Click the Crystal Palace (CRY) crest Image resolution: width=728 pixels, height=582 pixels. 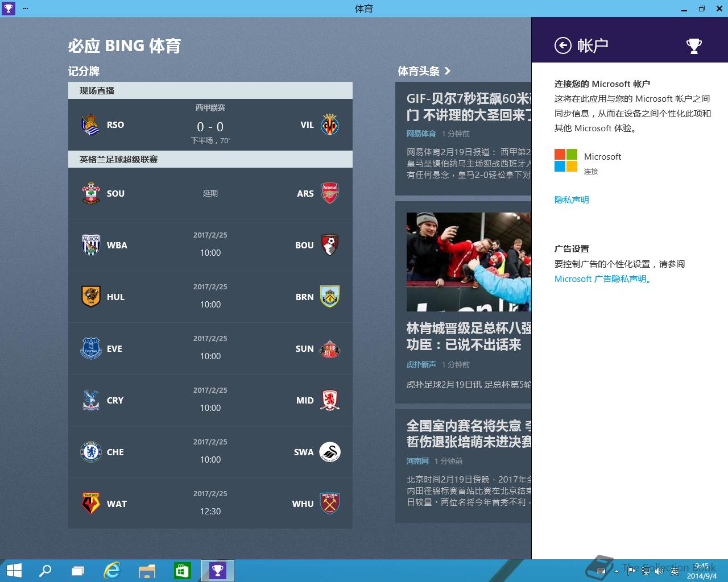point(91,400)
